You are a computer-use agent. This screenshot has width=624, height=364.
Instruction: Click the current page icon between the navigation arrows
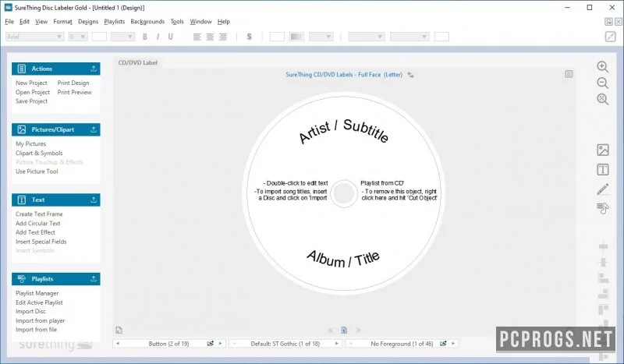(344, 330)
